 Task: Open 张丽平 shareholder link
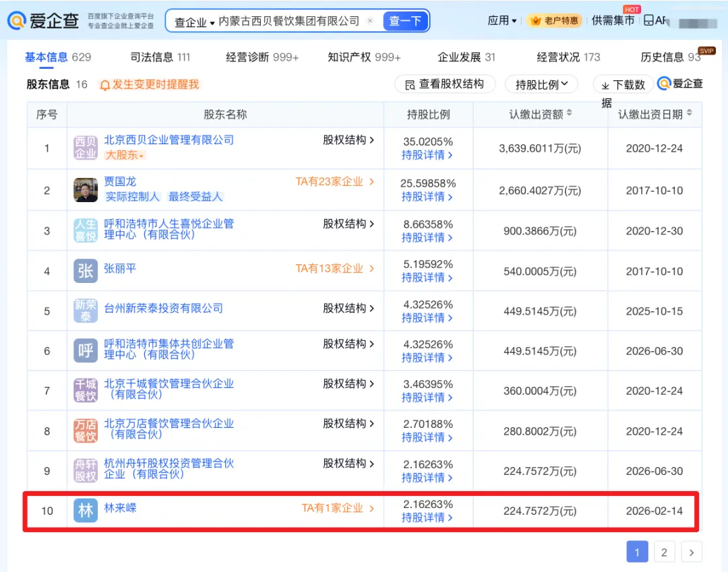pyautogui.click(x=120, y=269)
